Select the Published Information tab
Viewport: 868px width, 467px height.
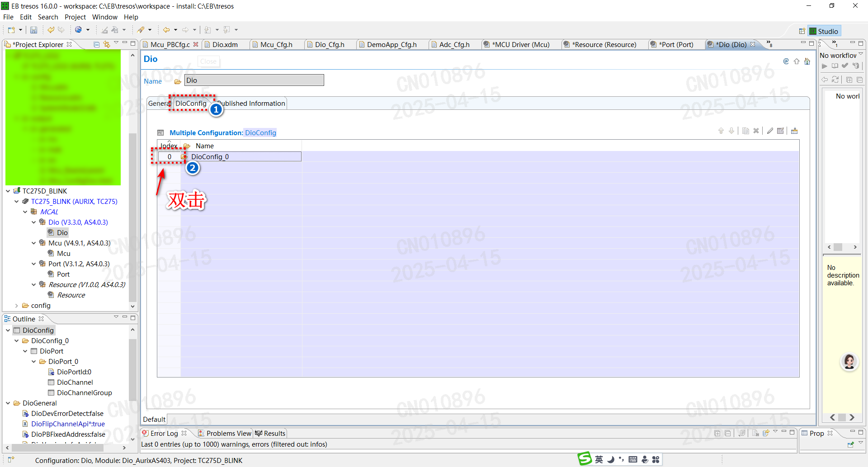click(x=251, y=104)
